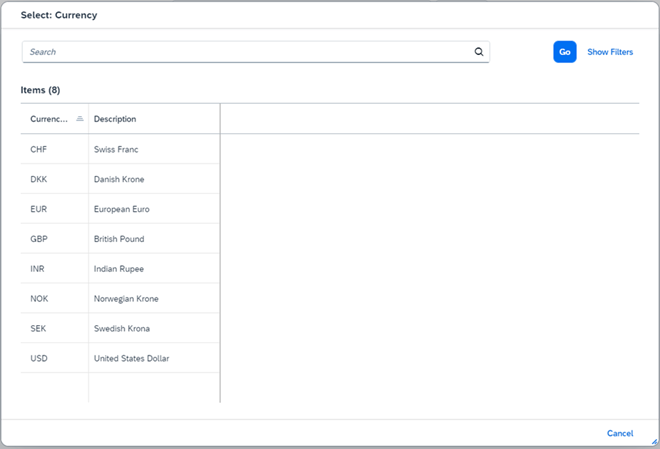Select the USD currency code
660x449 pixels.
(39, 358)
